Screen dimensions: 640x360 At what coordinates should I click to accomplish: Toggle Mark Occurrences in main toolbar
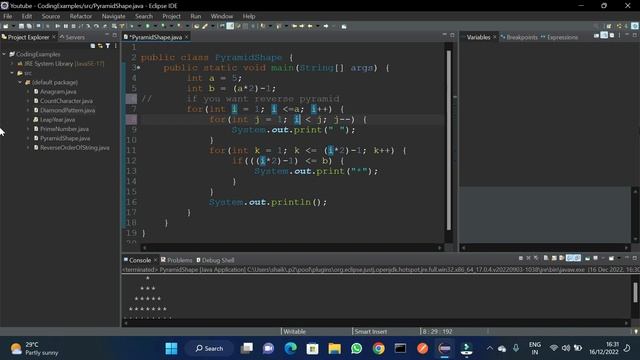pyautogui.click(x=230, y=26)
